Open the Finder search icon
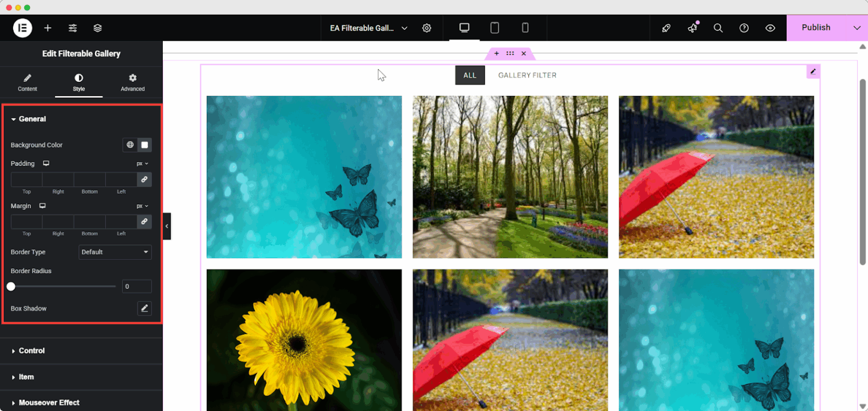This screenshot has height=411, width=868. tap(718, 27)
